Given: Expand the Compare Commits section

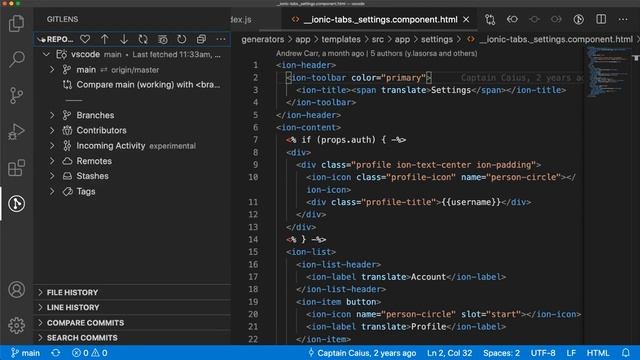Looking at the screenshot, I should [x=133, y=323].
